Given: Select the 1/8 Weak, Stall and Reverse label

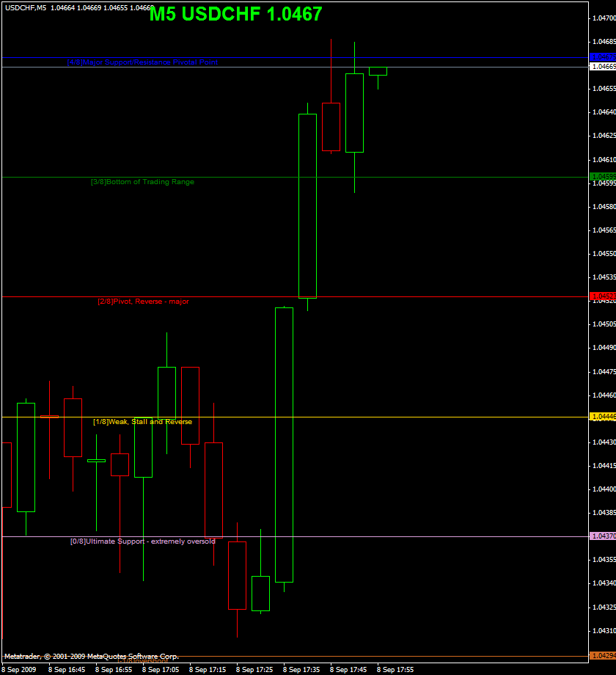Looking at the screenshot, I should pos(142,421).
